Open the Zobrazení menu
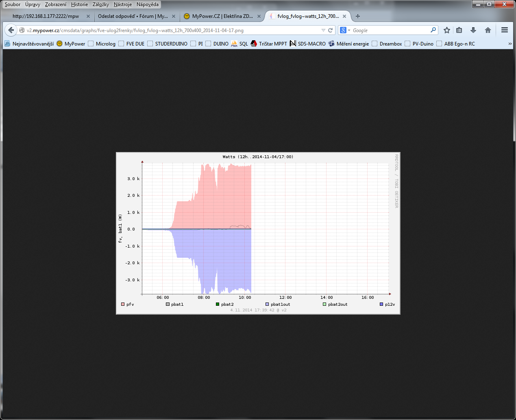The height and width of the screenshot is (420, 516). click(x=56, y=4)
